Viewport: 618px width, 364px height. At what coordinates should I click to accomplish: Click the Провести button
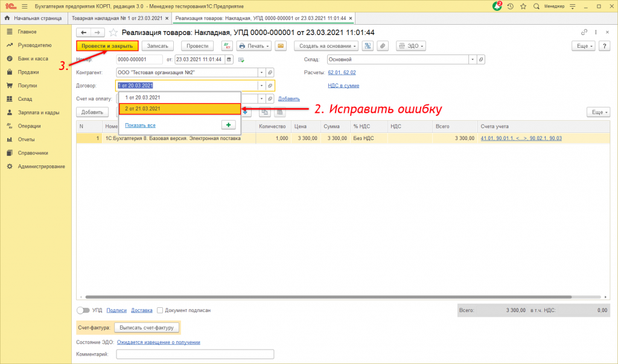click(197, 46)
